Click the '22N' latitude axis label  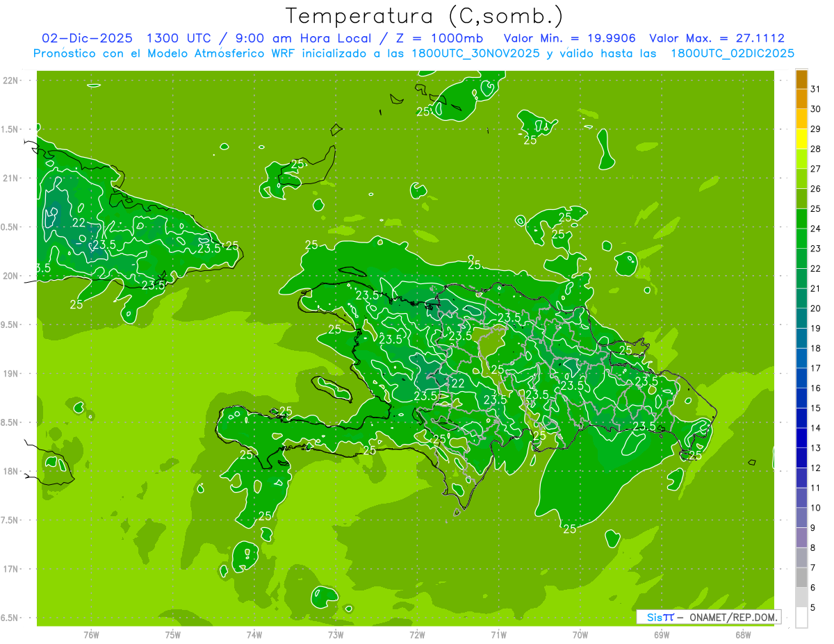tap(11, 81)
